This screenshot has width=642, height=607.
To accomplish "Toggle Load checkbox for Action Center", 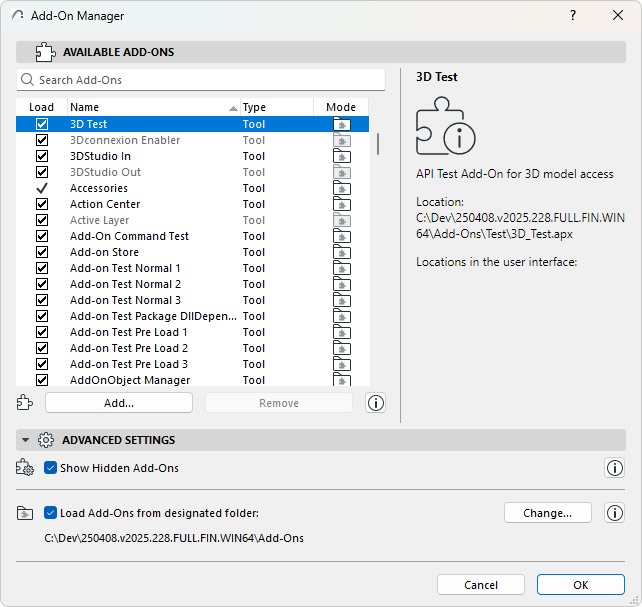I will (42, 204).
